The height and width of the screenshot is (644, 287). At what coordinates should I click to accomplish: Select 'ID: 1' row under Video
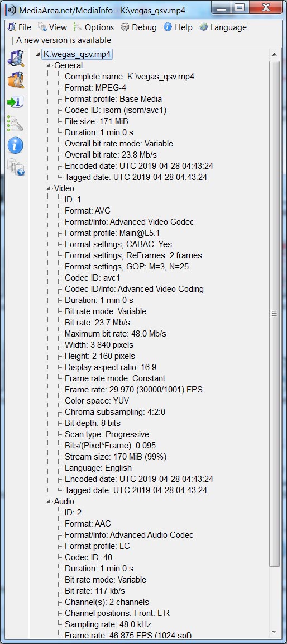point(73,200)
